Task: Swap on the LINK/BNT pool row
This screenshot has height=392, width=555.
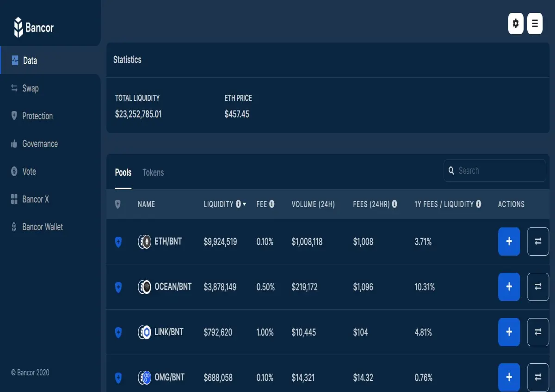Action: (538, 332)
